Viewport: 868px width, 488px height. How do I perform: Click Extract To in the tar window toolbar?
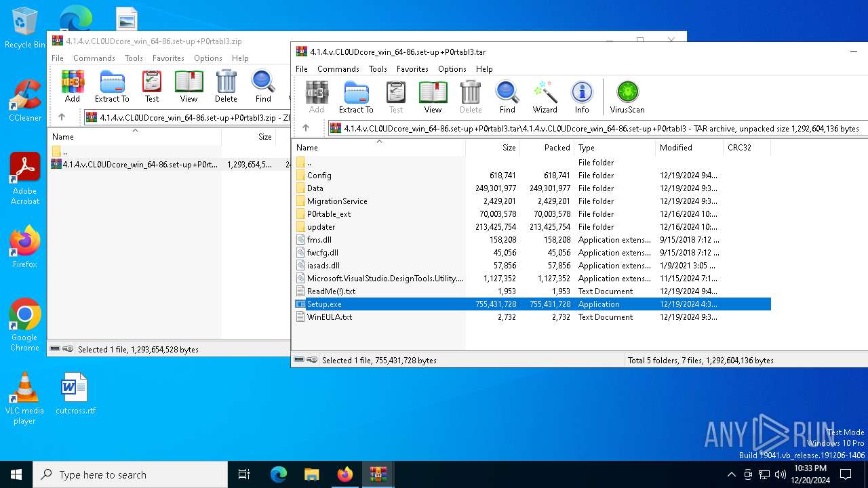coord(356,97)
